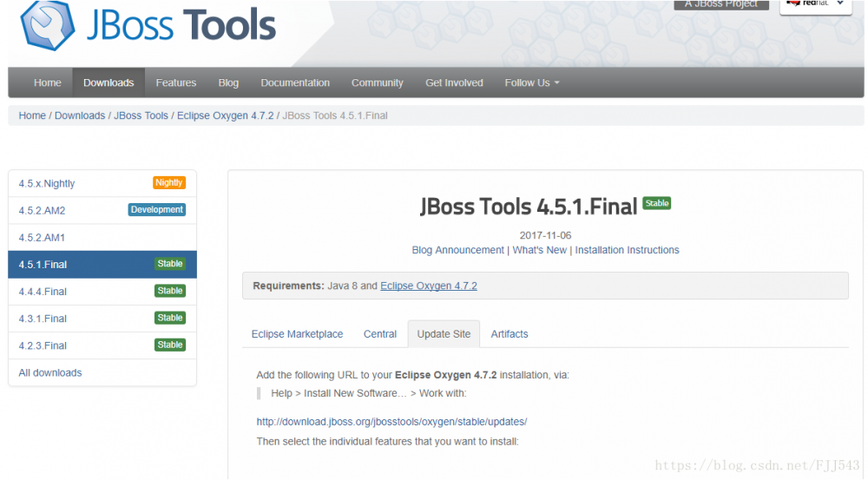This screenshot has width=868, height=480.
Task: Visit the Community section
Action: pyautogui.click(x=377, y=82)
